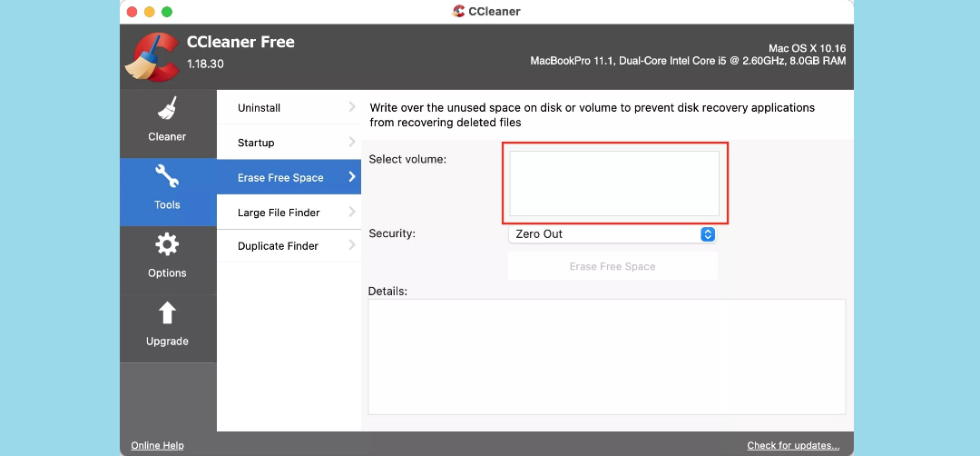The image size is (980, 456).
Task: Click the CCleaner Free title text
Action: [x=240, y=43]
